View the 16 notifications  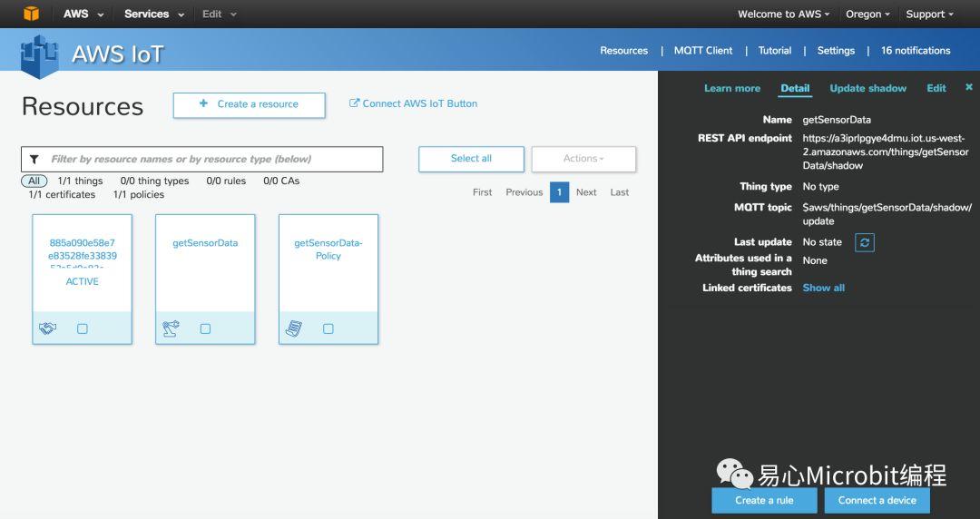tap(916, 51)
